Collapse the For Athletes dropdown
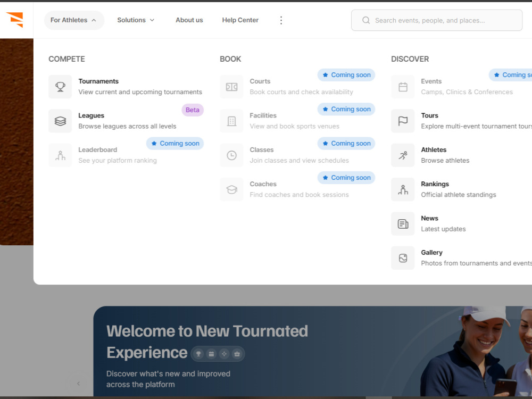 [74, 20]
